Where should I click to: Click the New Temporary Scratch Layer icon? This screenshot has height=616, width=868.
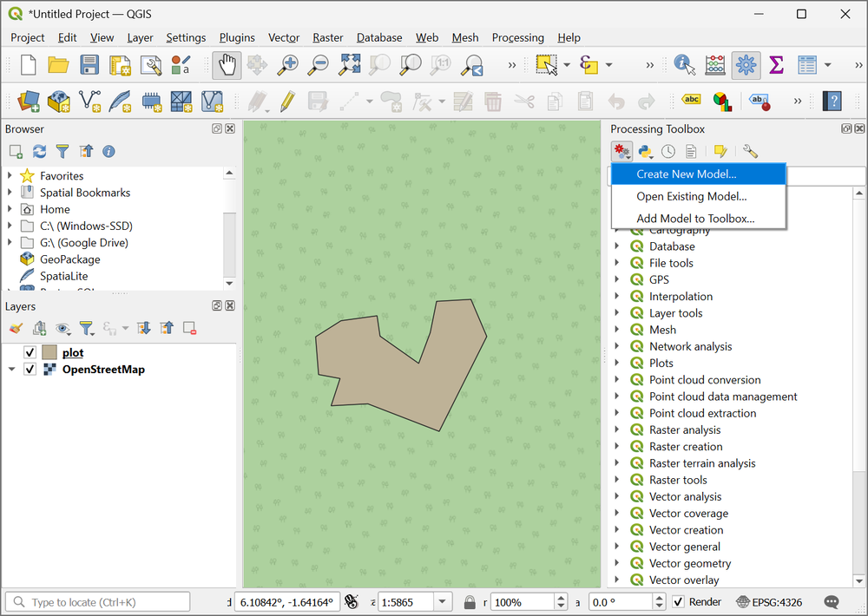click(150, 102)
